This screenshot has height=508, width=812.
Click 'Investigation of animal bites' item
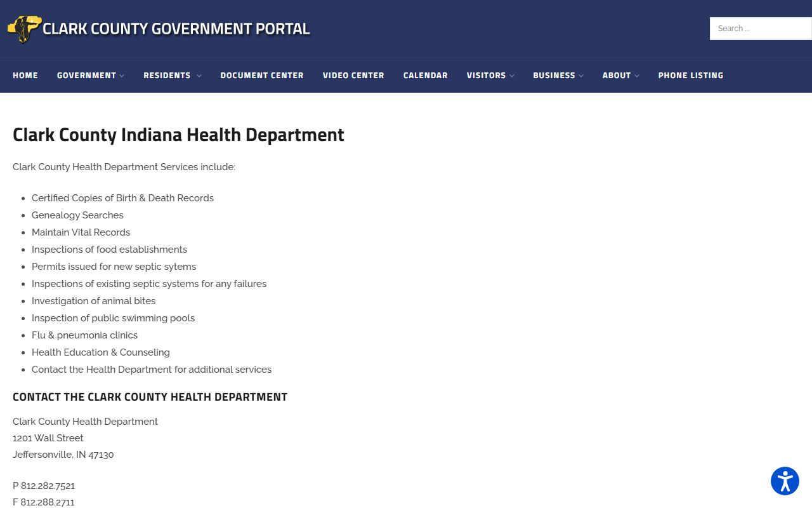(93, 301)
